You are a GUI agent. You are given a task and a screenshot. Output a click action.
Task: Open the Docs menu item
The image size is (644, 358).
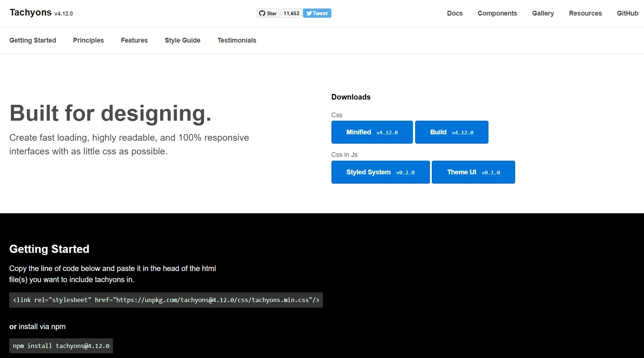tap(455, 13)
